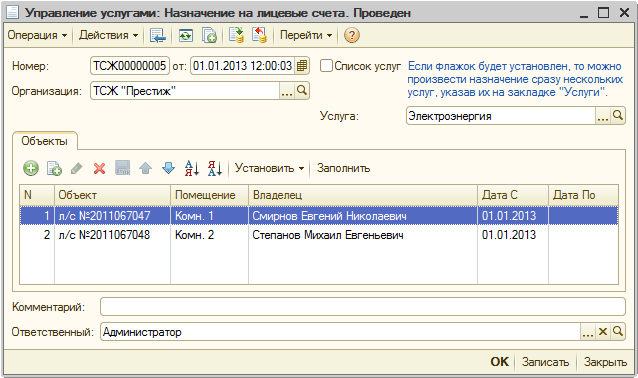Screen dimensions: 638x378
Task: Select owner Смирнов Евгений Николаевич
Action: click(x=363, y=216)
